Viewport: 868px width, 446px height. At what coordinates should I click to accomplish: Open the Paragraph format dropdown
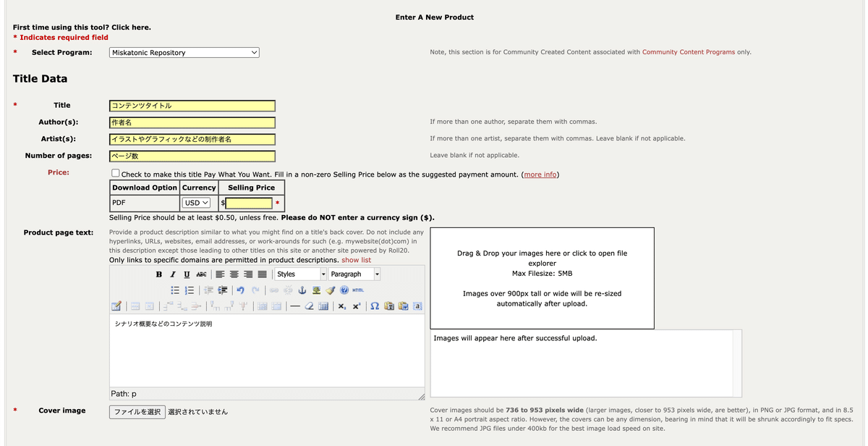click(354, 274)
